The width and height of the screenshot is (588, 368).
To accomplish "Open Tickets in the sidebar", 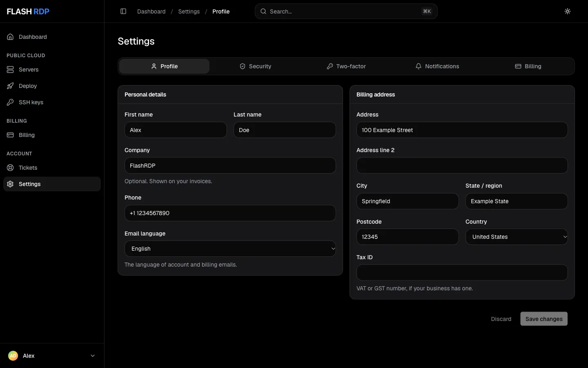I will coord(52,168).
